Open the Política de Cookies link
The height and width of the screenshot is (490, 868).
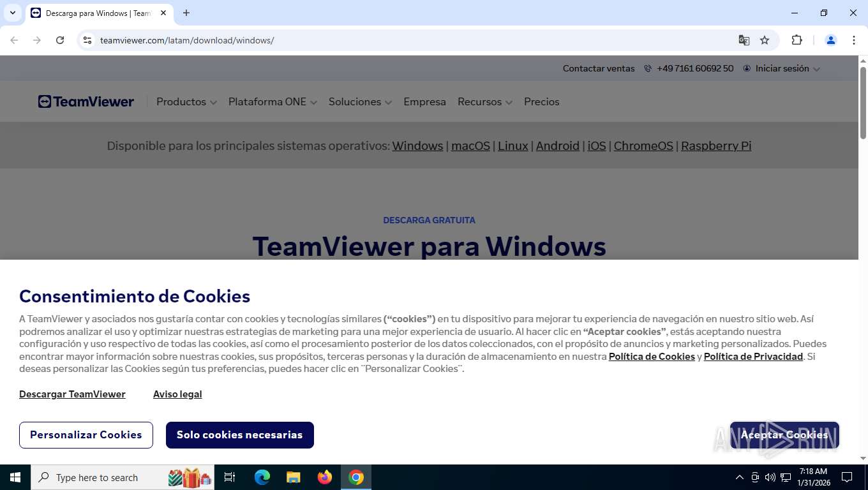coord(652,356)
